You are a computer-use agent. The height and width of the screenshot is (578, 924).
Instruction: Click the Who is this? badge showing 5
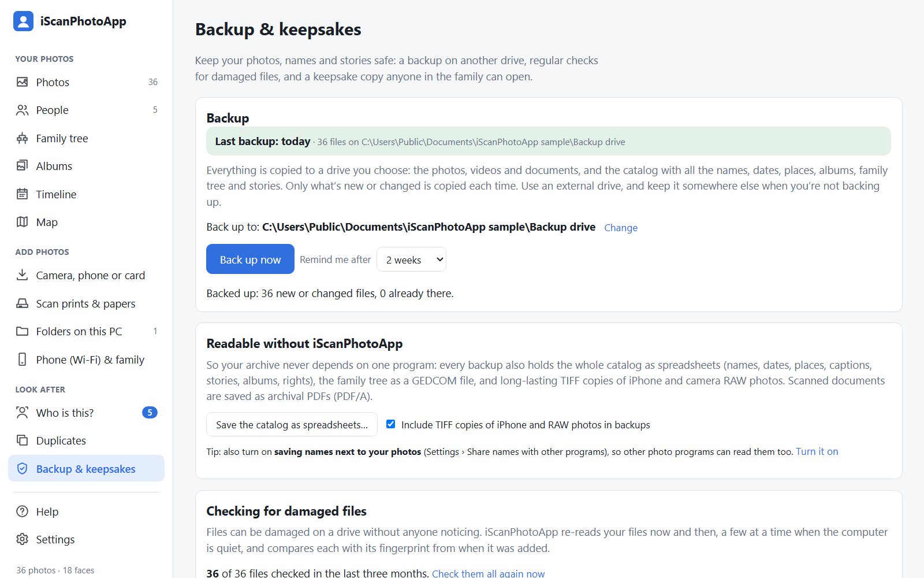point(150,413)
